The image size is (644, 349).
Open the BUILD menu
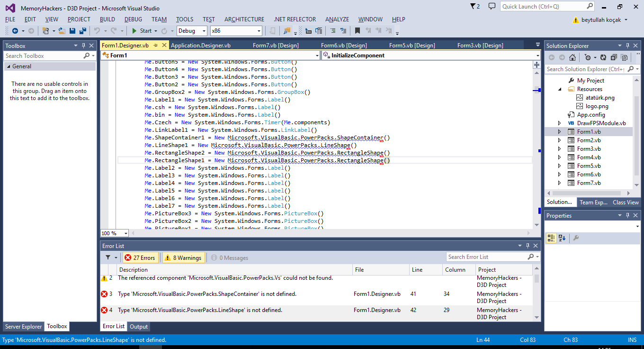point(107,19)
